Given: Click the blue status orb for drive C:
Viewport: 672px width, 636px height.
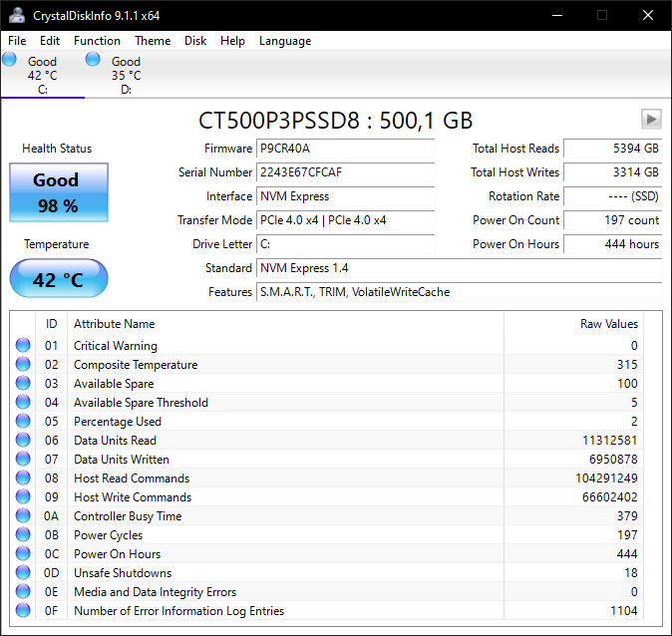Looking at the screenshot, I should [x=9, y=59].
